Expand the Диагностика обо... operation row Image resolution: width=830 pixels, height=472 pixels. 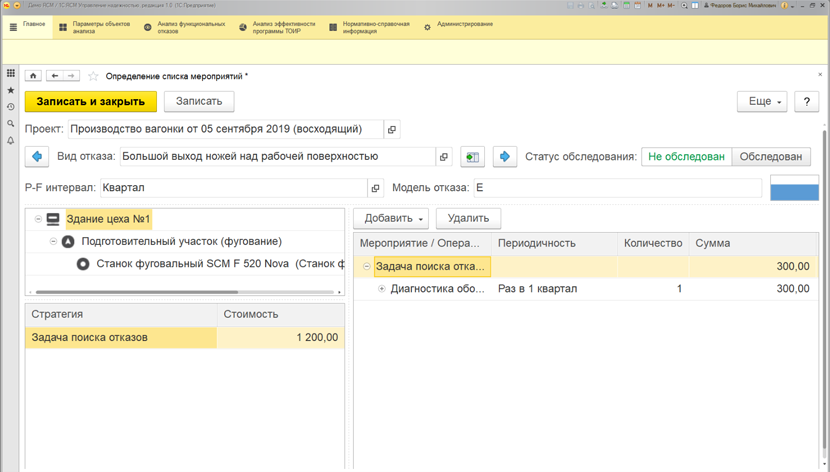coord(382,289)
